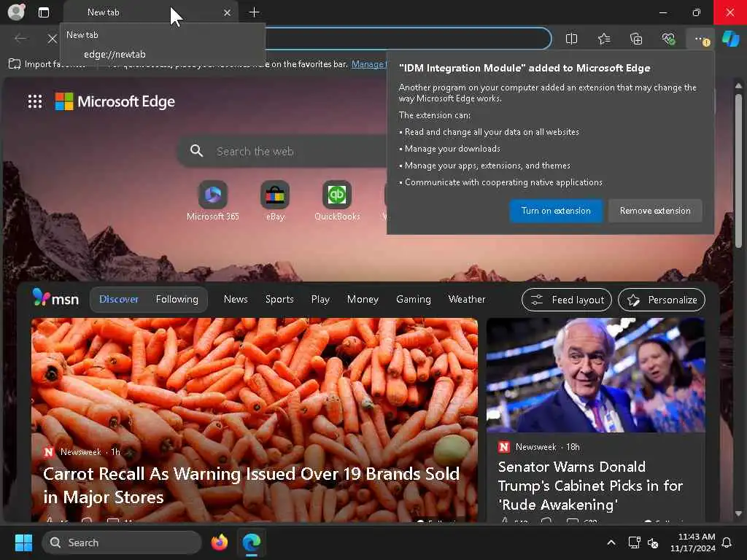Image resolution: width=747 pixels, height=560 pixels.
Task: Click the Newsweek 1h source label
Action: tap(82, 451)
